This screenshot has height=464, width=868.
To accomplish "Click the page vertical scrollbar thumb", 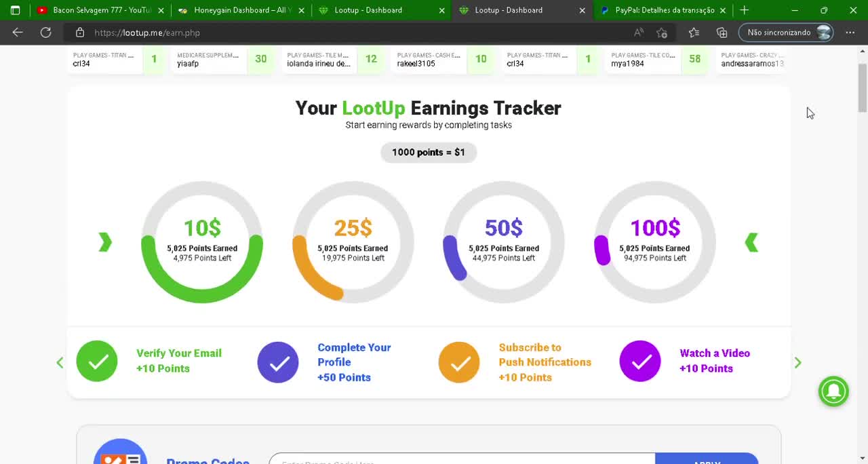I will click(863, 88).
